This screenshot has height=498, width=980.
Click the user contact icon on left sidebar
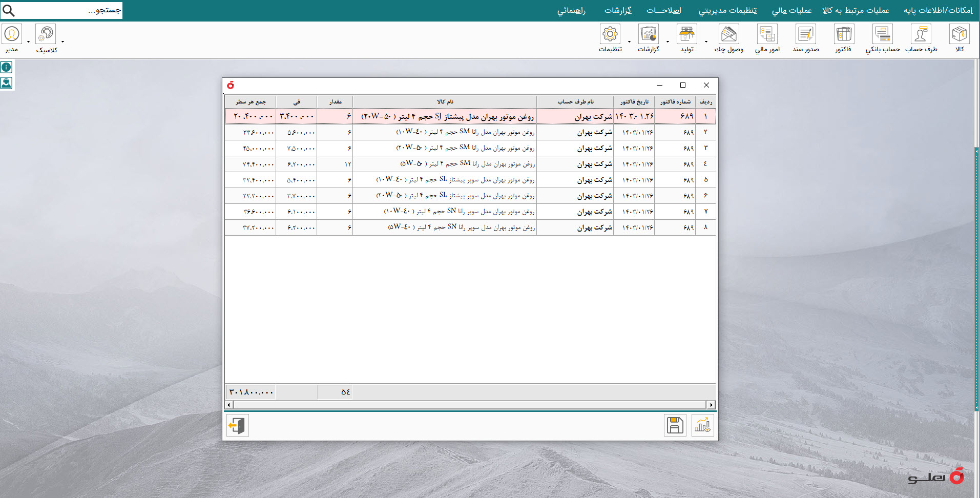(x=6, y=83)
